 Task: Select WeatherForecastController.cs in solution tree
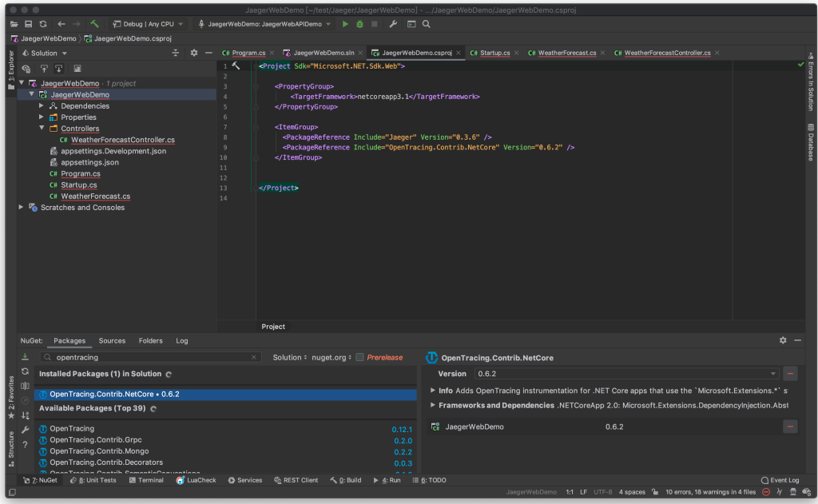[122, 140]
